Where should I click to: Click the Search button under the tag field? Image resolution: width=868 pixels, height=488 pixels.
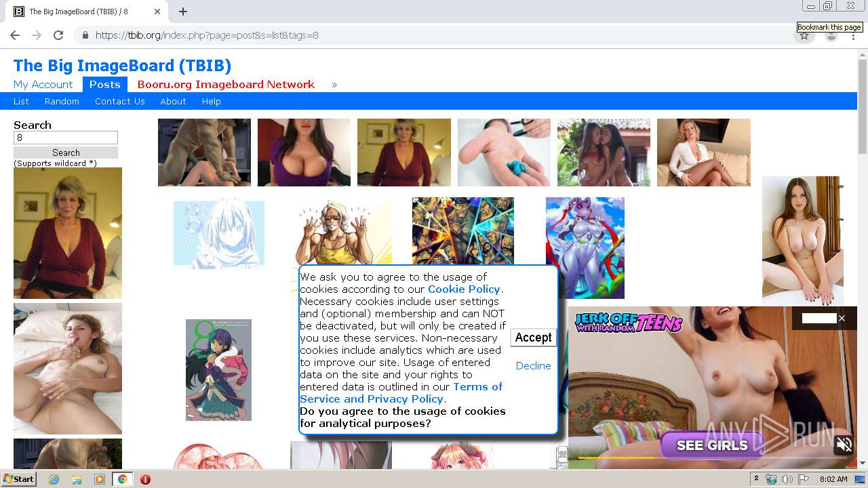click(x=66, y=152)
